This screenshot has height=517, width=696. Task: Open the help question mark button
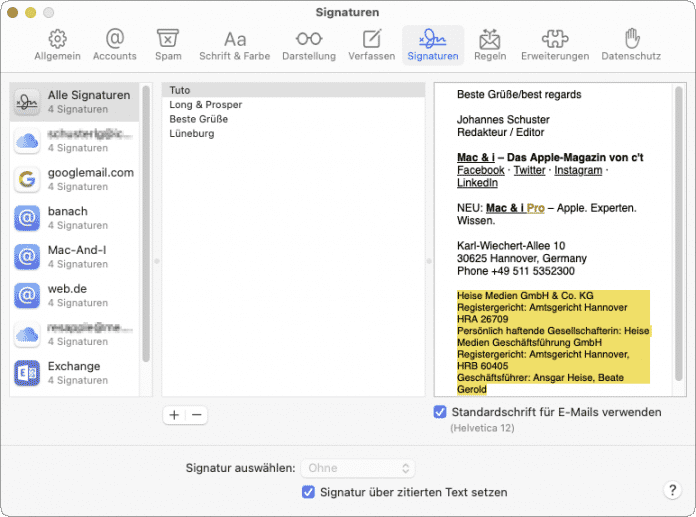click(x=672, y=490)
